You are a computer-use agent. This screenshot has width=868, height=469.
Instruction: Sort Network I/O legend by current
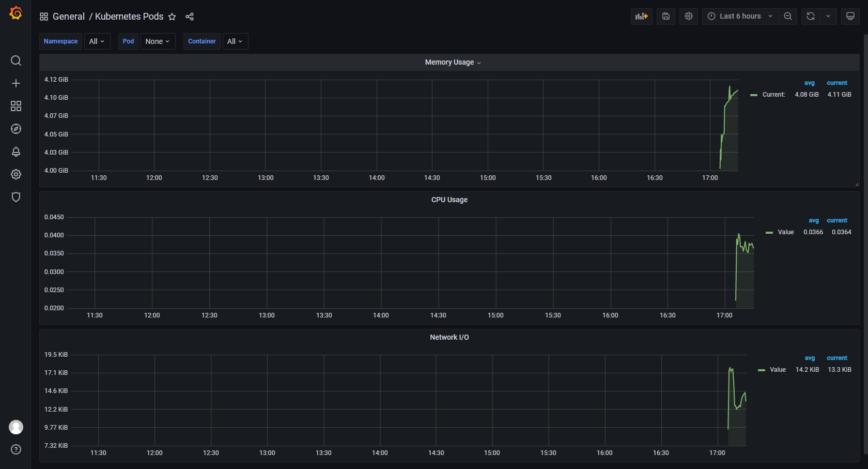[837, 358]
